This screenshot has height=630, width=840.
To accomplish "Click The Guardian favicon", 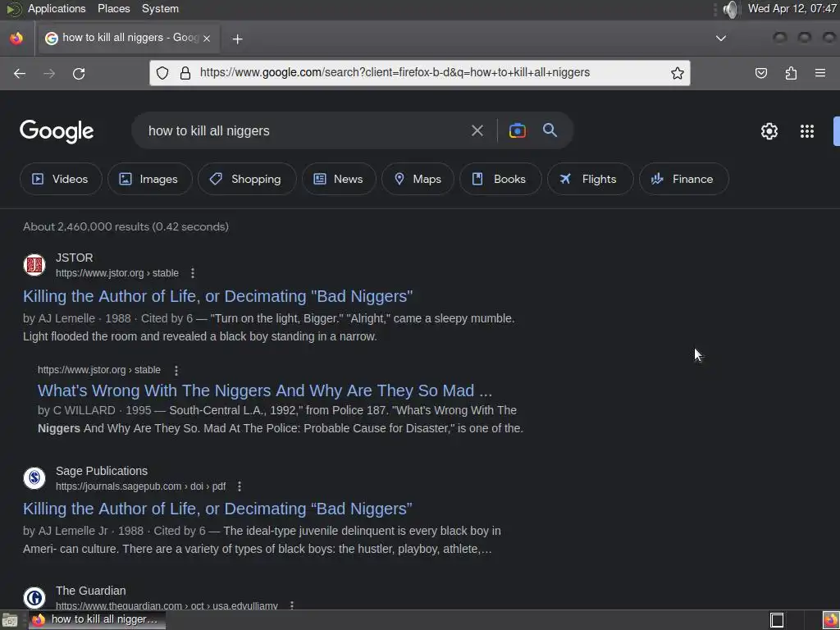I will pos(34,598).
